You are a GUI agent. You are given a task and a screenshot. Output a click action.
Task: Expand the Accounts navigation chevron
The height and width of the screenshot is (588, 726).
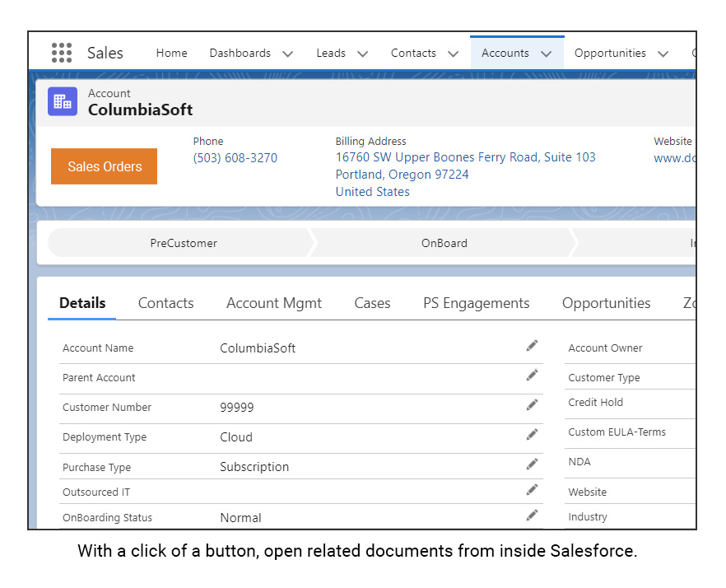pos(547,54)
